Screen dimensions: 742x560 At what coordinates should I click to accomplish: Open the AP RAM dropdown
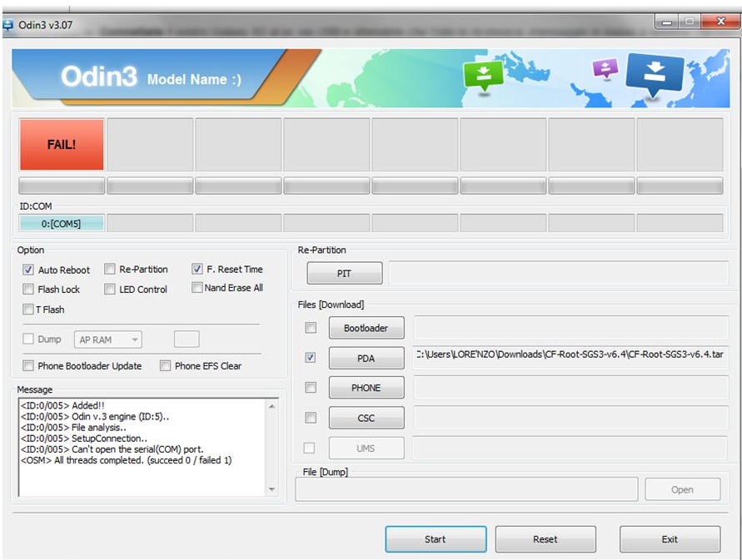(108, 339)
